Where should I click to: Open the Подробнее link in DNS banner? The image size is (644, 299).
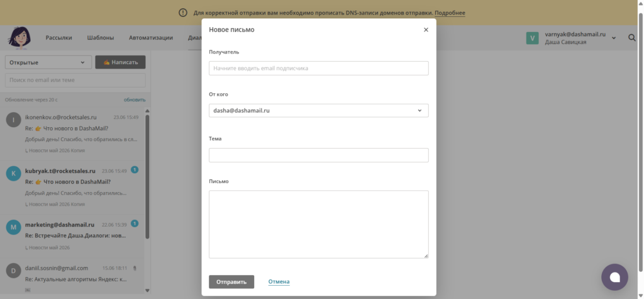[x=450, y=13]
